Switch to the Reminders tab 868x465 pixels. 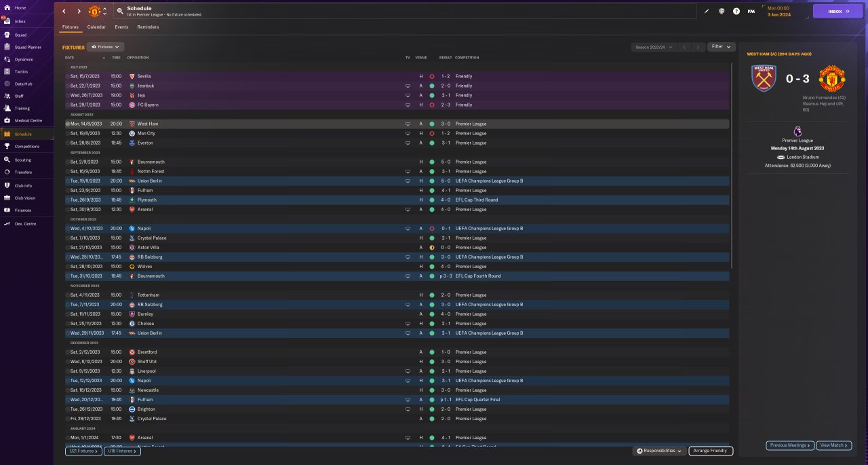point(148,27)
